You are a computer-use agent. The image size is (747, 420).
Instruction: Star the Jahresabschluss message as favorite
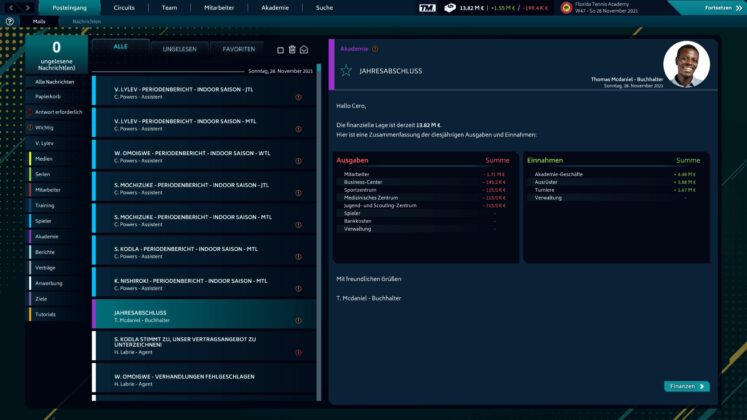346,70
